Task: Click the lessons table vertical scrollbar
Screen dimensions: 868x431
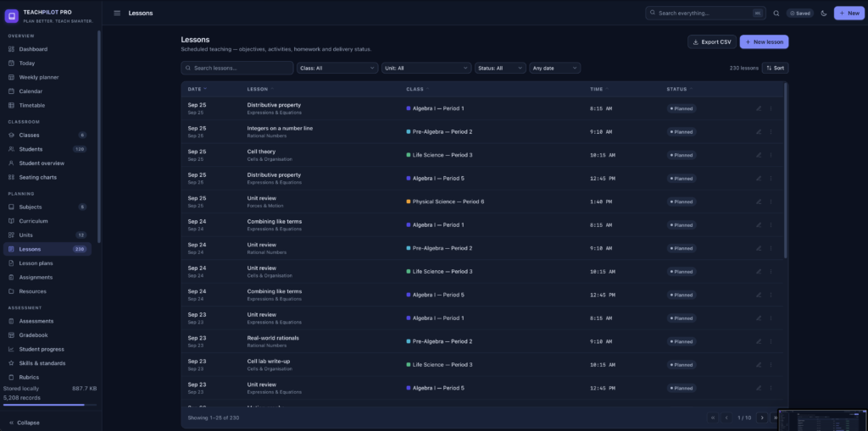Action: tap(786, 170)
